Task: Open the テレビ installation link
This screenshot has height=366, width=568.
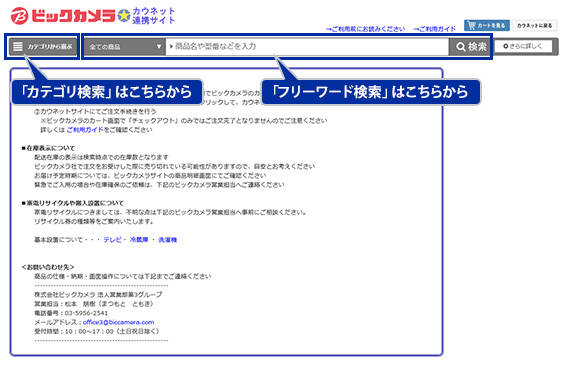Action: pyautogui.click(x=112, y=240)
